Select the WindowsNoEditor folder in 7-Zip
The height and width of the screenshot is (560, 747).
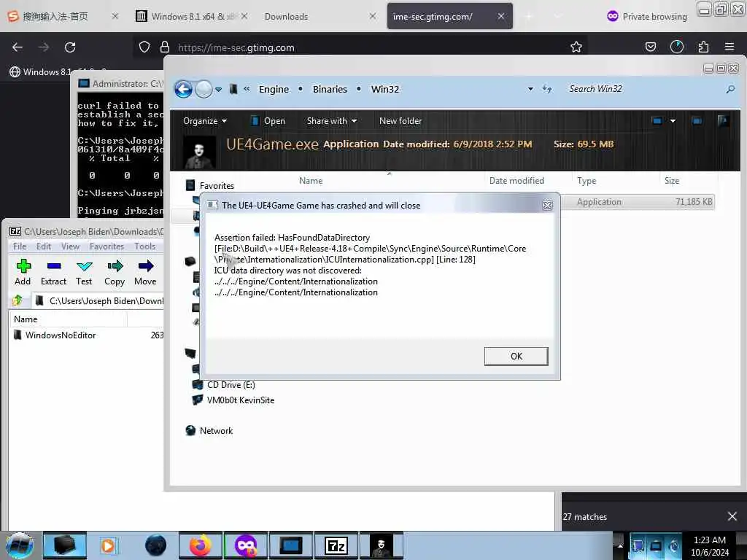tap(61, 335)
